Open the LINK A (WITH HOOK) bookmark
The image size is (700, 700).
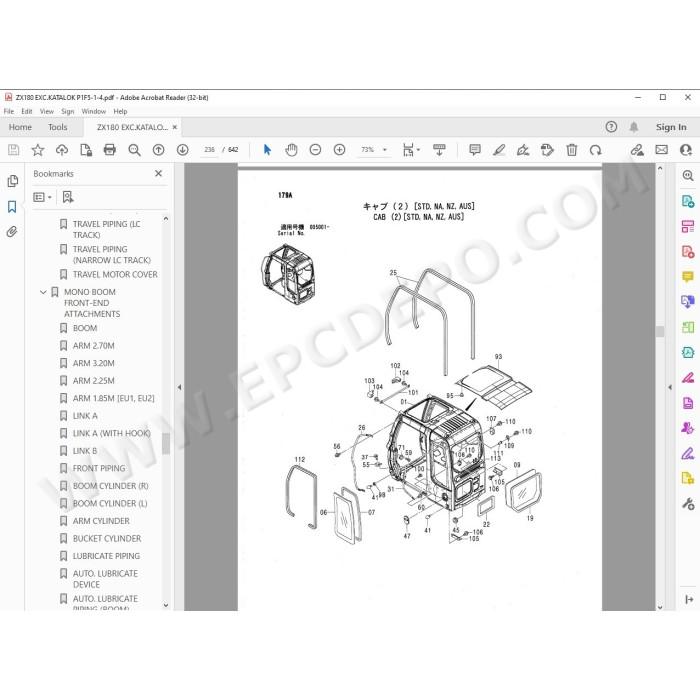(112, 433)
